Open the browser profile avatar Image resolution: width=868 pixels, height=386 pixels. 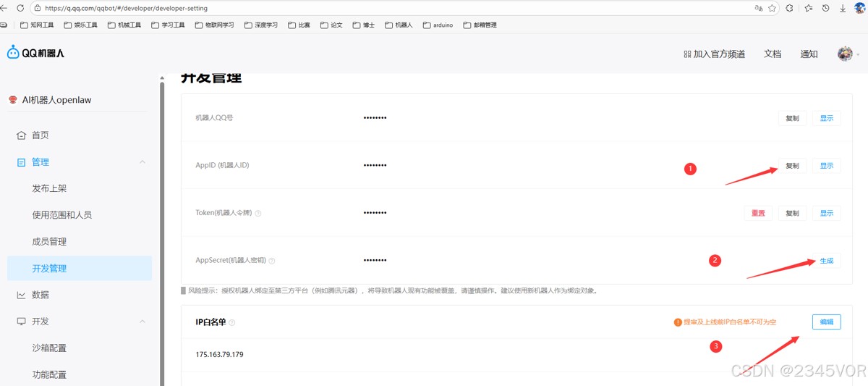coord(859,8)
